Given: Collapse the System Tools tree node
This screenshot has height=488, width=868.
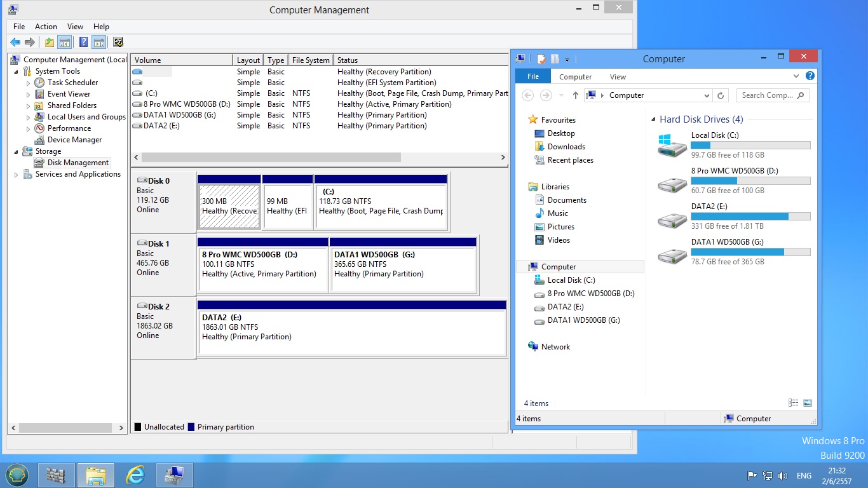Looking at the screenshot, I should click(x=17, y=72).
